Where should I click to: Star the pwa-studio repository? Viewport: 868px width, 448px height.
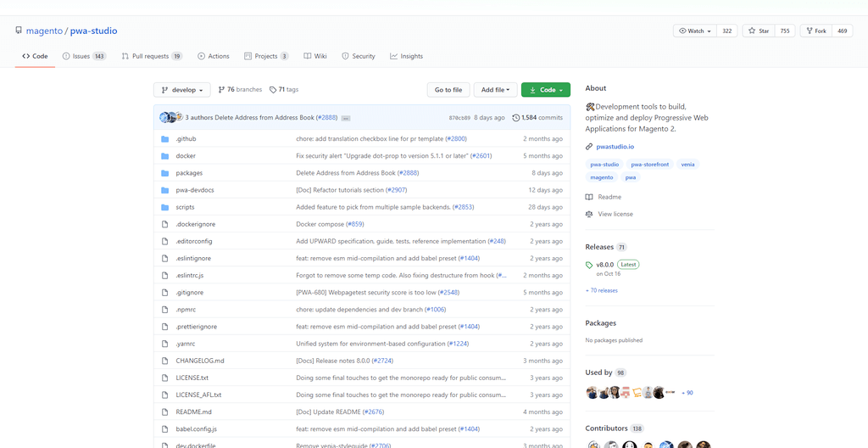[759, 31]
